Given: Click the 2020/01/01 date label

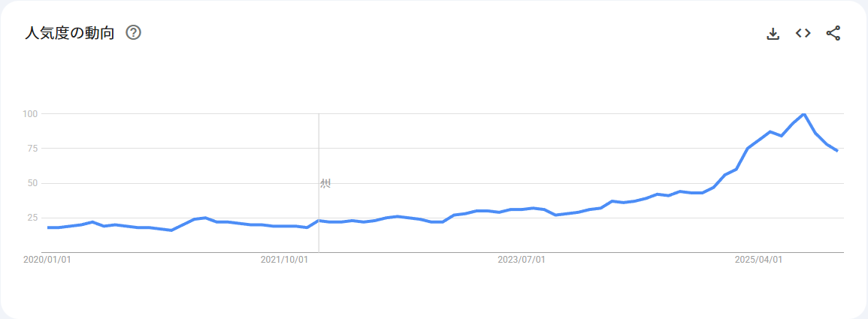Looking at the screenshot, I should (x=48, y=260).
